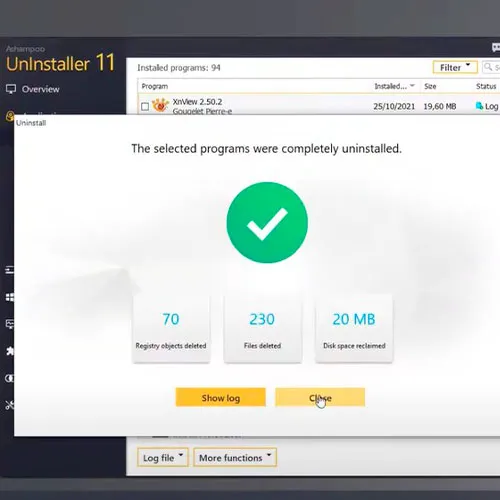Click the Installed programs: 94 label
Screen dimensions: 500x500
click(179, 68)
